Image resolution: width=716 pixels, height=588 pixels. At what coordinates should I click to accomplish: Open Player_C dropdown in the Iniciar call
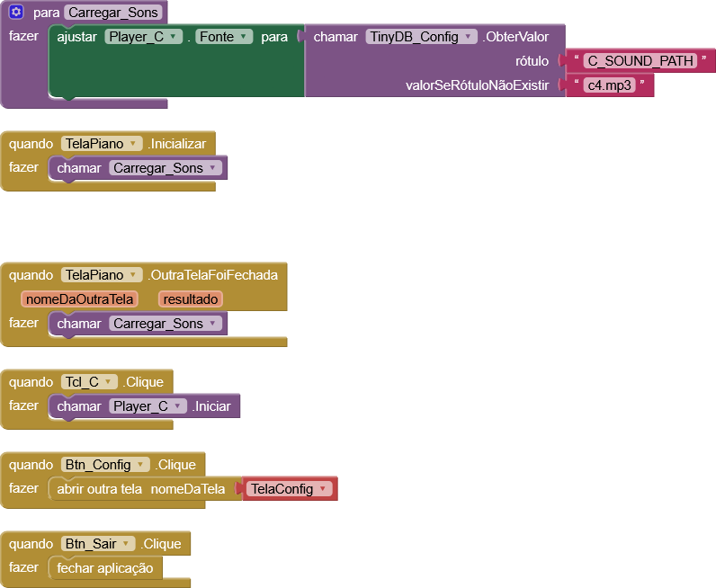[148, 406]
